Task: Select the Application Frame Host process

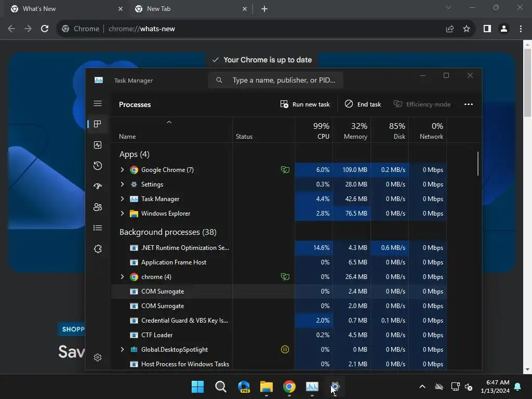Action: tap(278, 262)
